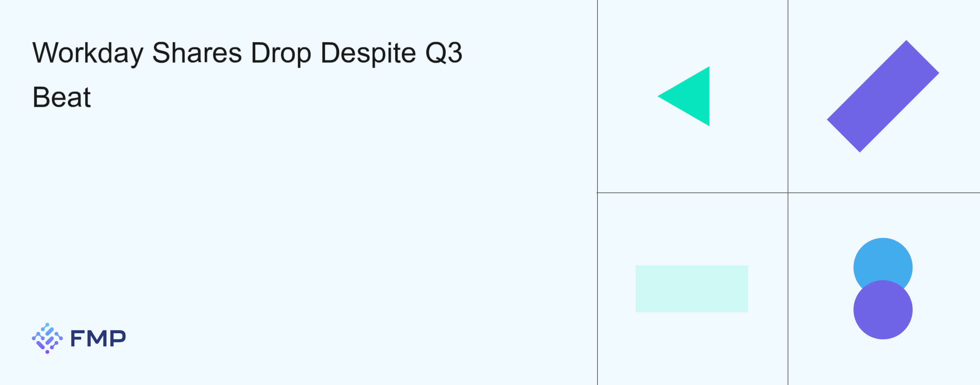Click the word Beat on second line
This screenshot has height=385, width=980.
click(x=62, y=97)
